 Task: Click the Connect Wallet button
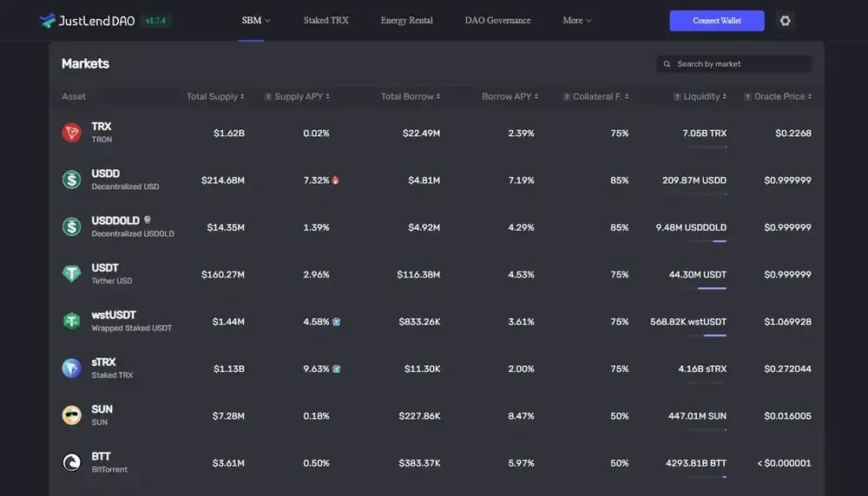pyautogui.click(x=717, y=21)
